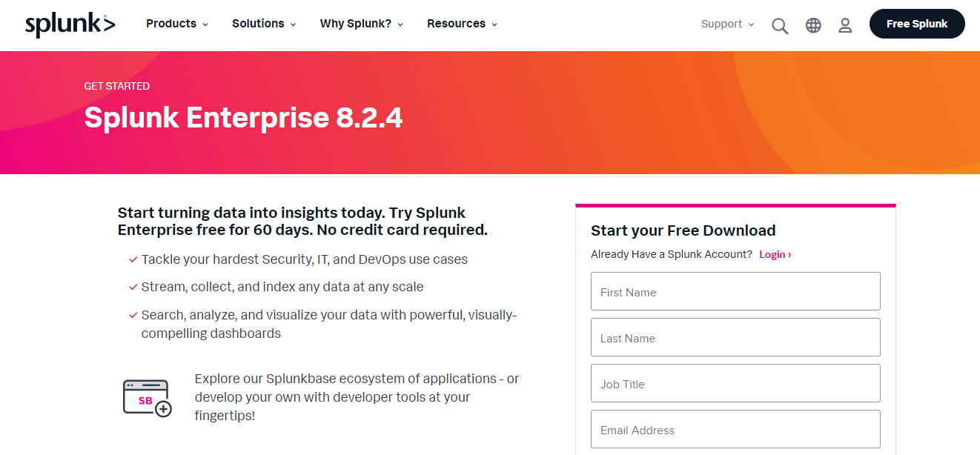
Task: Click the Tackle your hardest Security bullet
Action: [305, 259]
